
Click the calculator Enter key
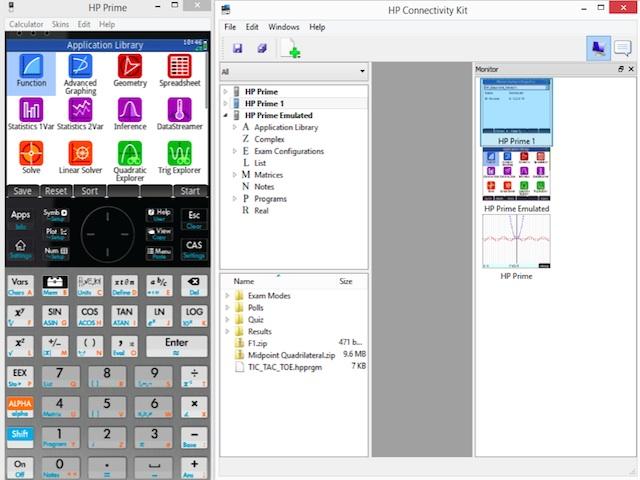pos(176,346)
